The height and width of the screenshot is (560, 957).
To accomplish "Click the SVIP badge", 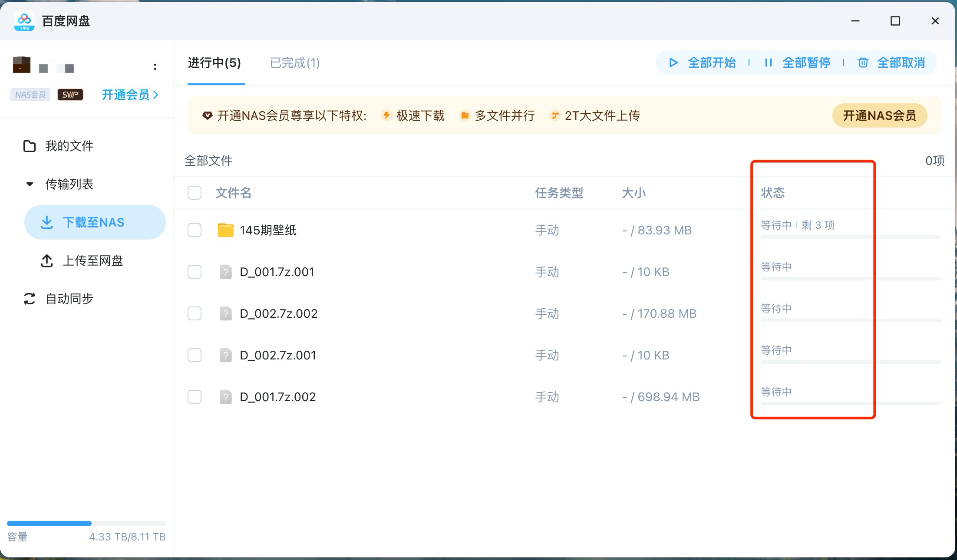I will point(70,95).
